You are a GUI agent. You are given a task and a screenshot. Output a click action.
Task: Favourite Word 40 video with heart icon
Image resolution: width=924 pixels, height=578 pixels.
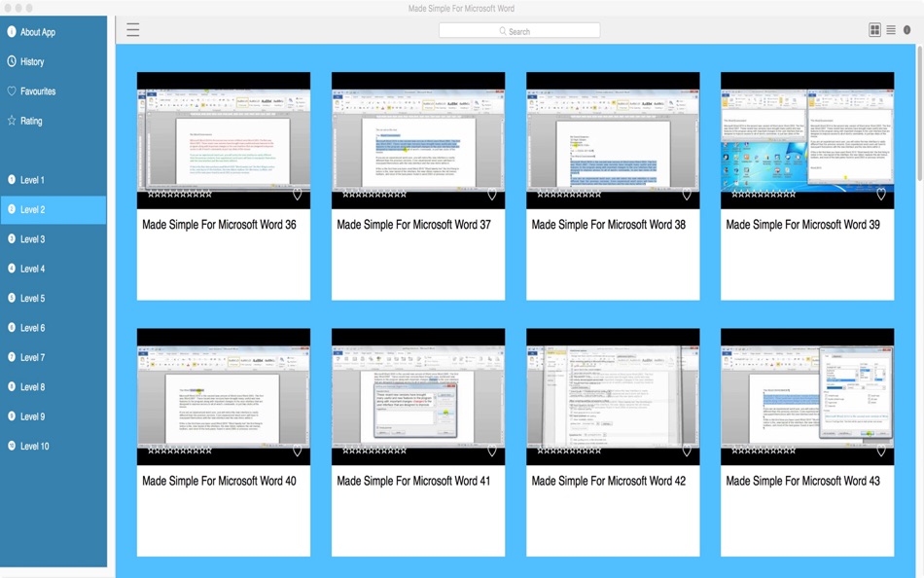(298, 451)
